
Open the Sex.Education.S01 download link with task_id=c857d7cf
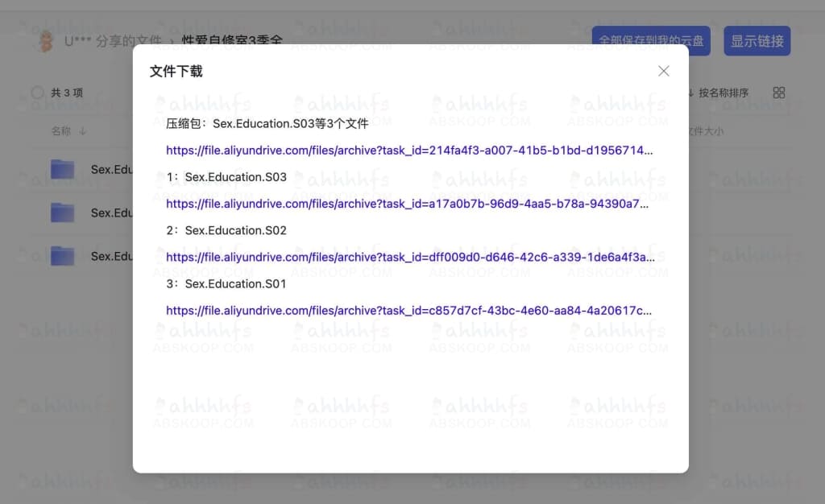[408, 311]
